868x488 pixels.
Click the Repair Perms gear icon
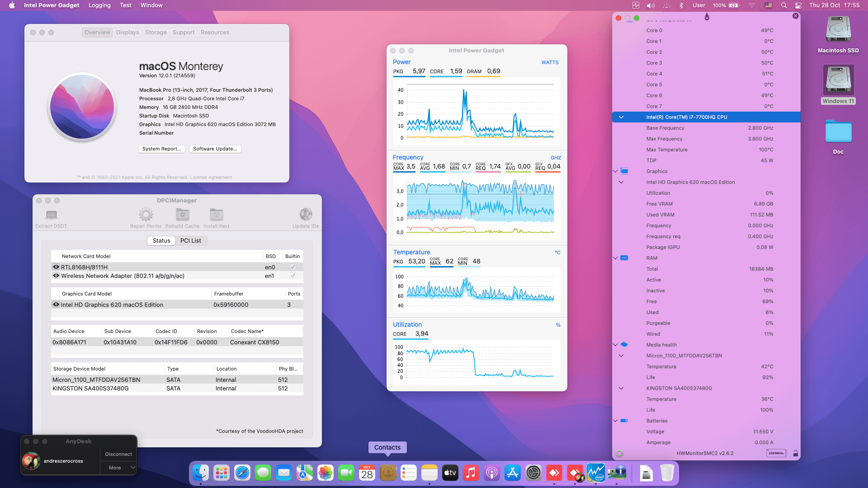tap(146, 214)
